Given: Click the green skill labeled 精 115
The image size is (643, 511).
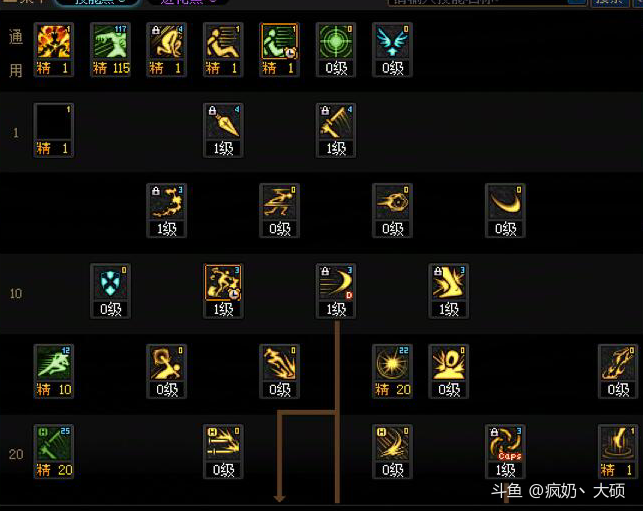Looking at the screenshot, I should 110,50.
